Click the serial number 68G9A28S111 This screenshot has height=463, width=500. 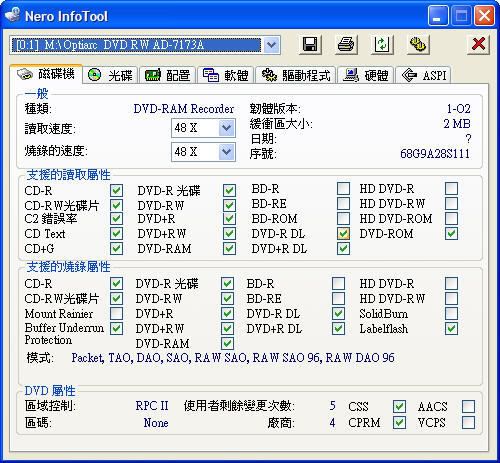(435, 154)
